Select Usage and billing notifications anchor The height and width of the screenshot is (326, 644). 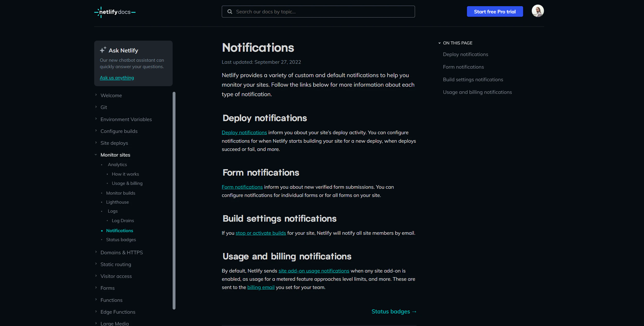[477, 92]
